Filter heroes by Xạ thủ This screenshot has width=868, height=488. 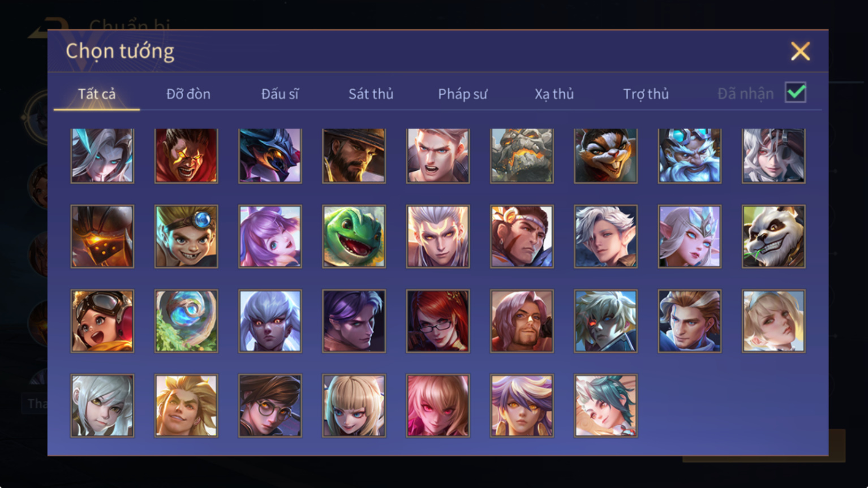point(554,94)
